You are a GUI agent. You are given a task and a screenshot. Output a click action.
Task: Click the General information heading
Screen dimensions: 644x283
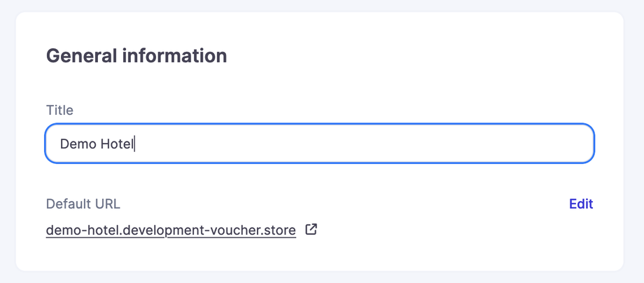pos(136,56)
